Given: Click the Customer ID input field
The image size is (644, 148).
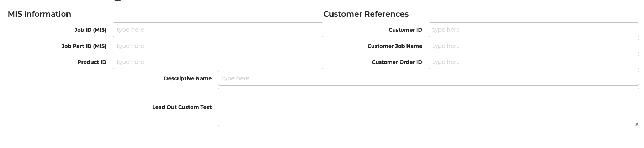Looking at the screenshot, I should coord(533,30).
